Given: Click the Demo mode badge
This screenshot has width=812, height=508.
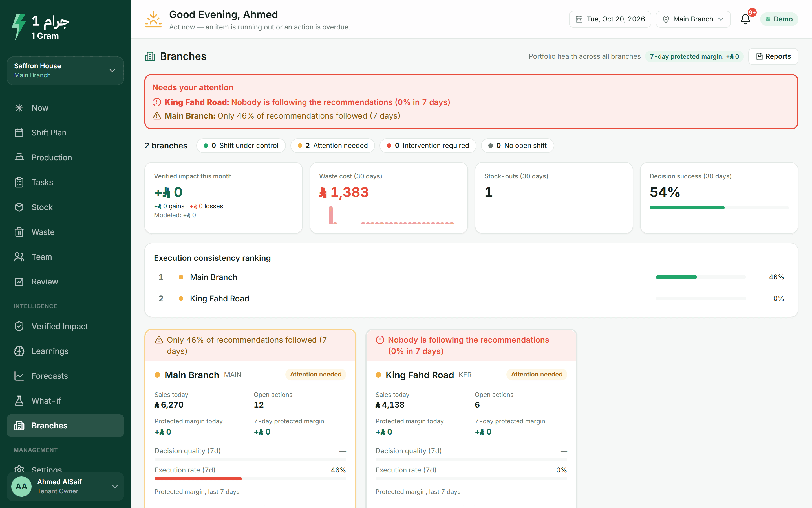Looking at the screenshot, I should (x=779, y=19).
